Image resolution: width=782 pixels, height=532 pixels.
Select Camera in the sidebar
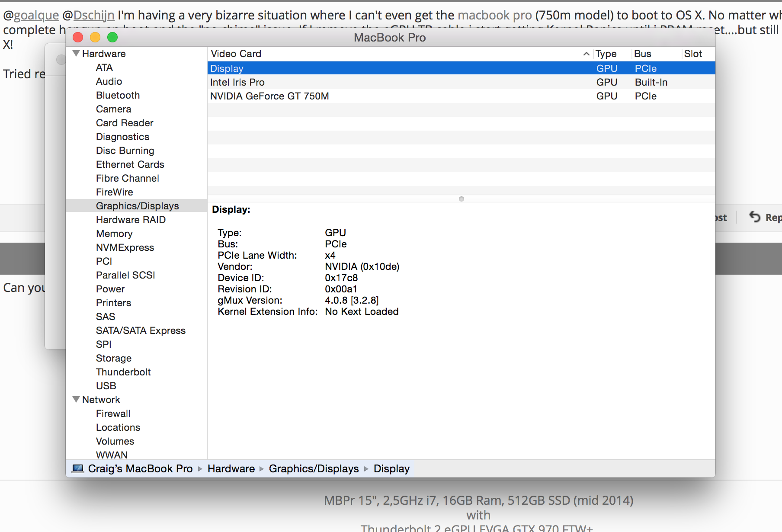click(113, 109)
